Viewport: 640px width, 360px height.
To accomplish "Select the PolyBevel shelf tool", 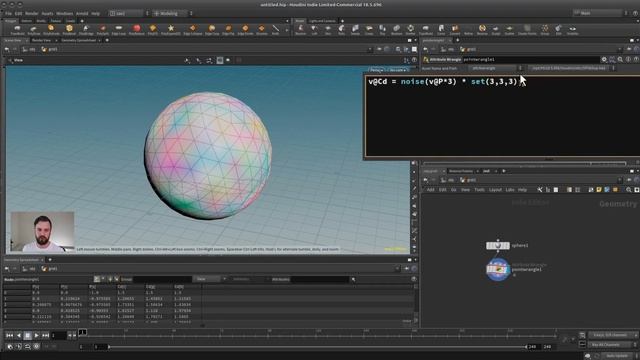I will (69, 30).
